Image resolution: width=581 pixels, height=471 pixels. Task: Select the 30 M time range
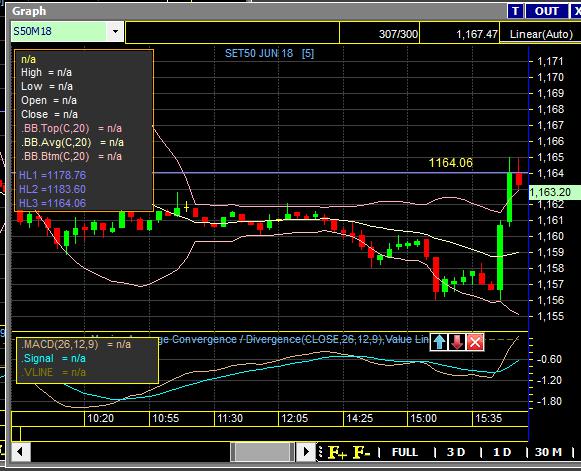pos(548,452)
